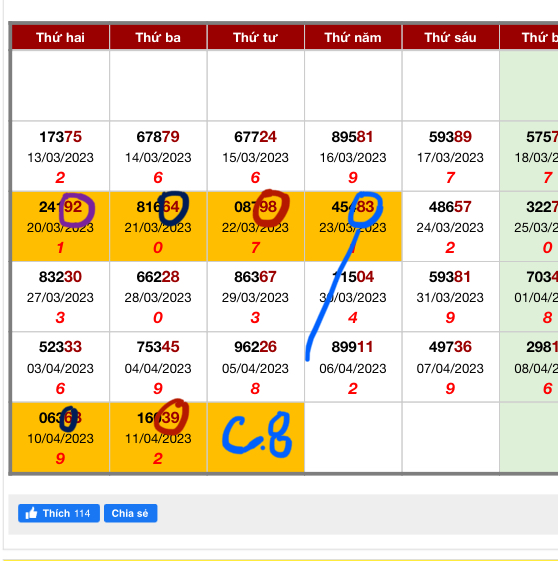Click the highlighted cell dated 22/03/2023
This screenshot has height=561, width=558.
pyautogui.click(x=255, y=226)
